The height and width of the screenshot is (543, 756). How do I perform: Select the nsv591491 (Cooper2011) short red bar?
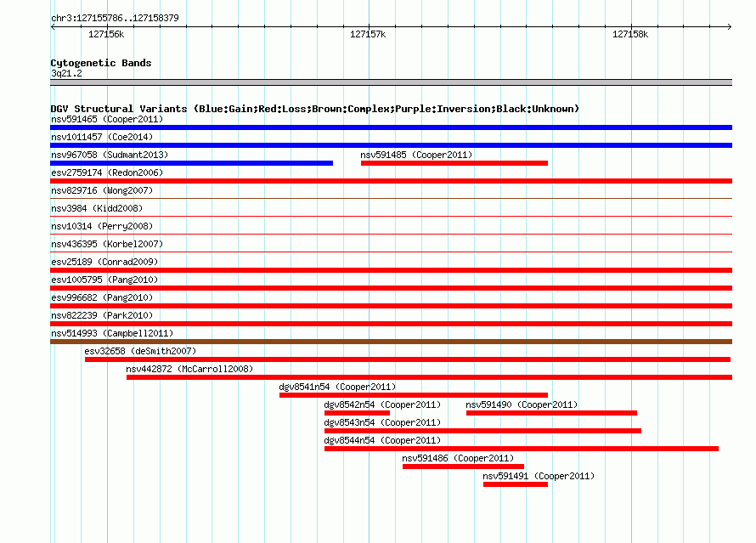[516, 484]
